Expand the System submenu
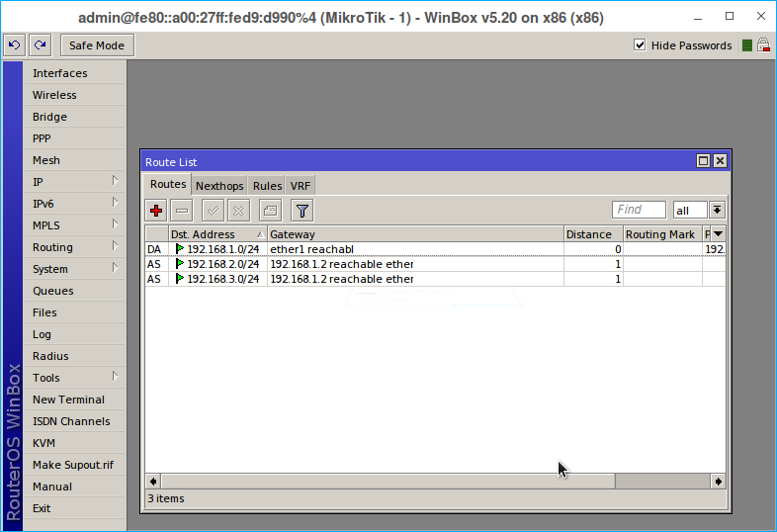The height and width of the screenshot is (532, 777). click(x=75, y=269)
